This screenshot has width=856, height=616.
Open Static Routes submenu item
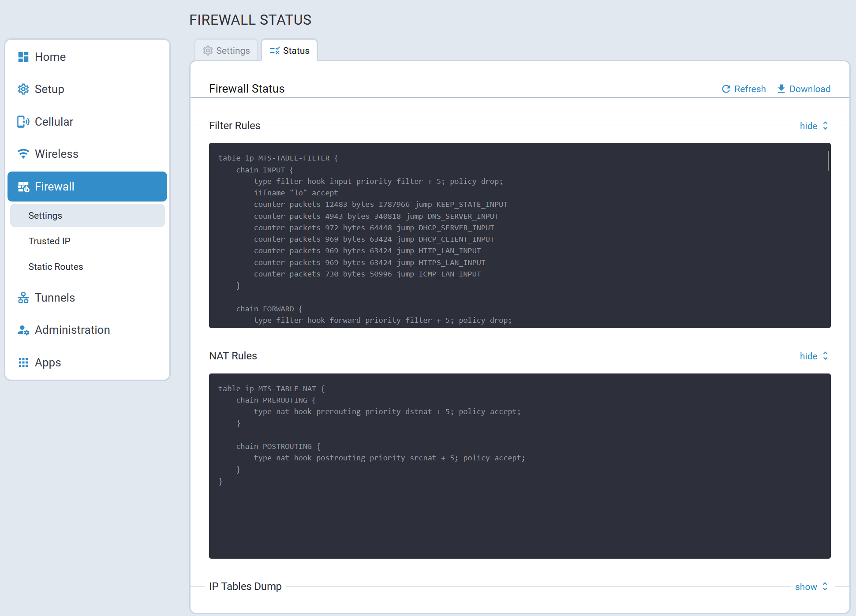(56, 267)
